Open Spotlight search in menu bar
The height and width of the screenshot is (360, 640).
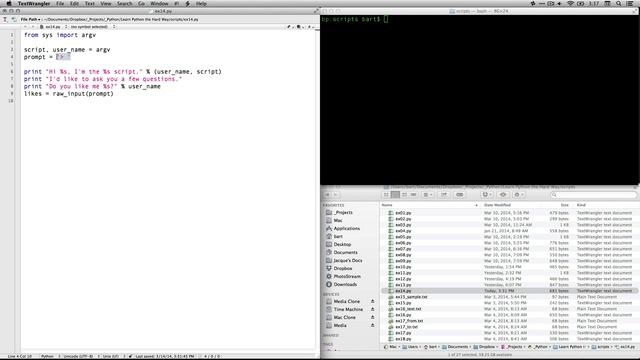coord(619,4)
